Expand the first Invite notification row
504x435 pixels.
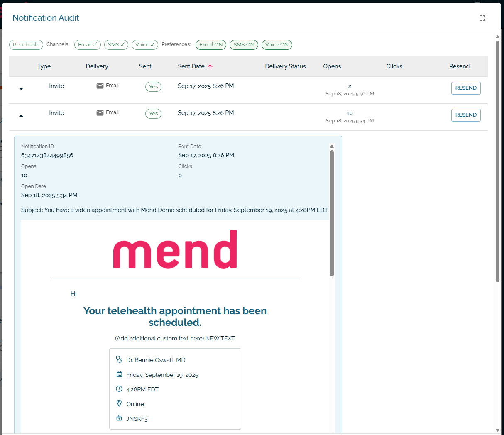point(21,89)
